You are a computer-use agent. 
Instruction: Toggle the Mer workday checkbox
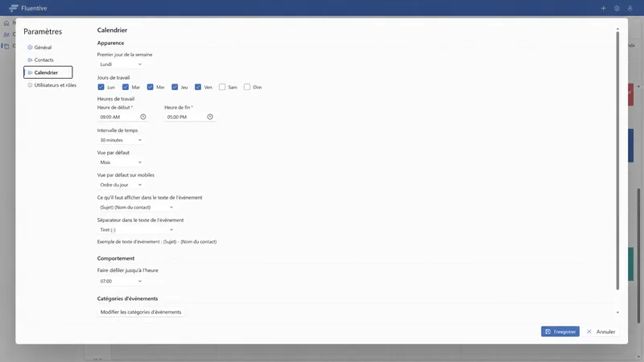[151, 87]
